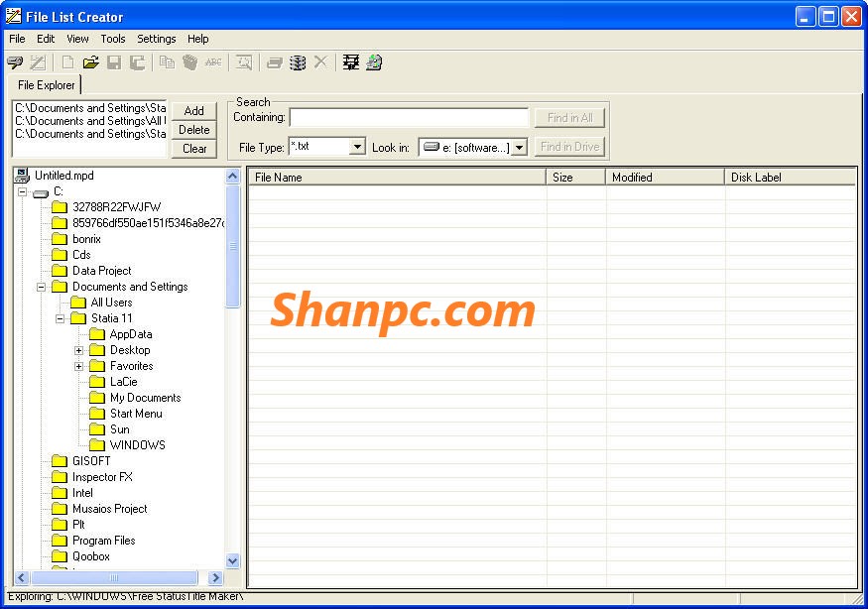Expand the Desktop folder in tree

[x=79, y=350]
